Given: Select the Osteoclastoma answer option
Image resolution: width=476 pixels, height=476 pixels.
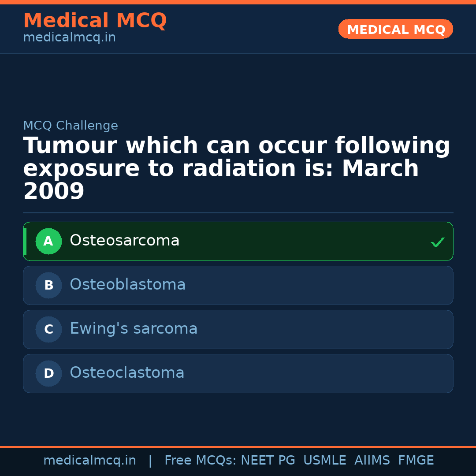Looking at the screenshot, I should (238, 373).
